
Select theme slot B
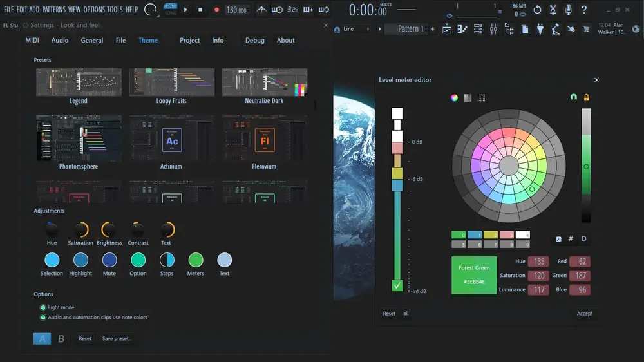(x=61, y=339)
